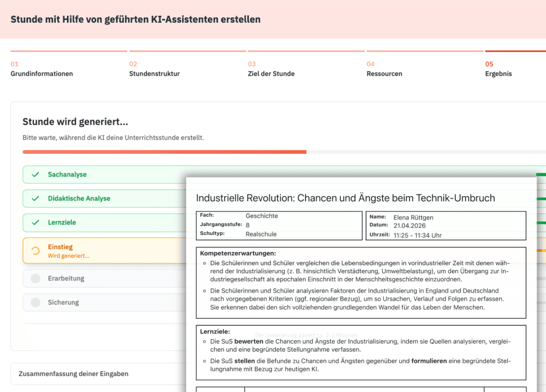This screenshot has width=546, height=392.
Task: Click the red generation progress bar
Action: [x=164, y=152]
